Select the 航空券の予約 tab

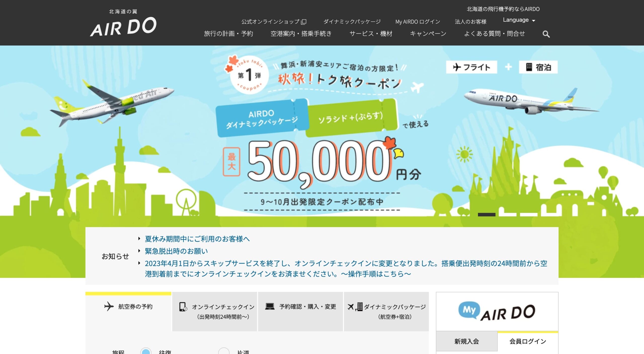(x=128, y=311)
